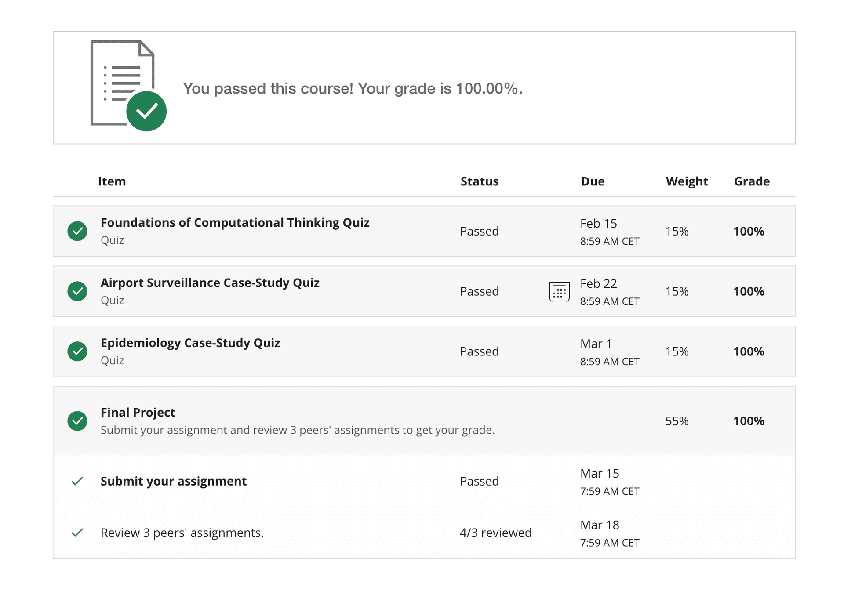Screen dimensions: 844x616
Task: Open Submit your assignment
Action: point(173,481)
